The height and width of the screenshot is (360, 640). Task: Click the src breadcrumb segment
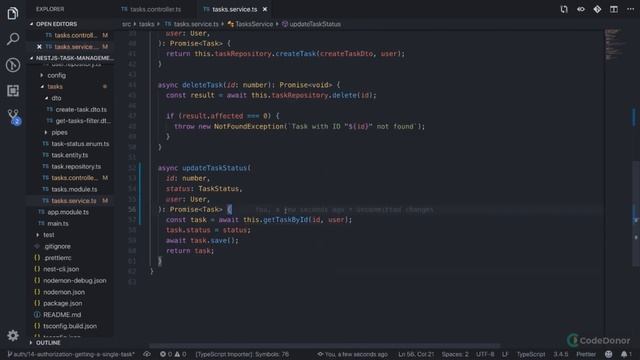(127, 24)
